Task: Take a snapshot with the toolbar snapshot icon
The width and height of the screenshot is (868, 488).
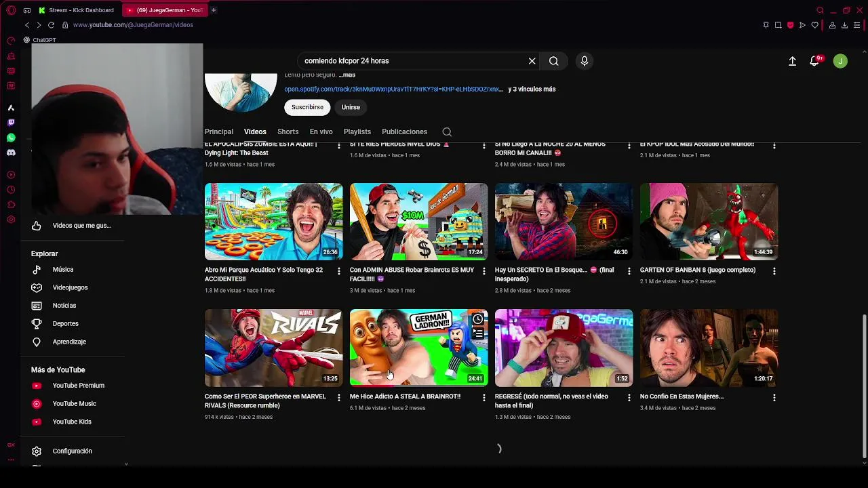Action: tap(778, 25)
